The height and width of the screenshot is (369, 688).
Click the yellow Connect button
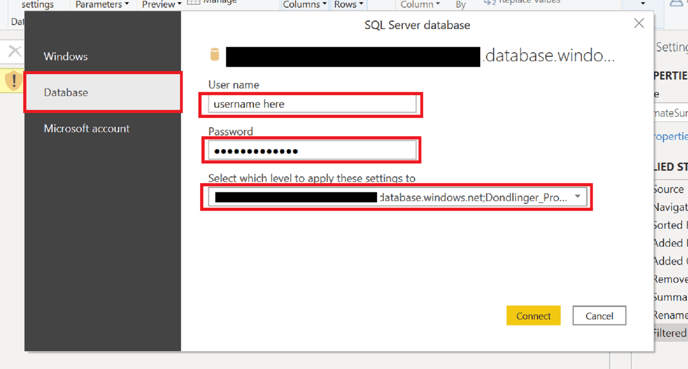click(533, 316)
